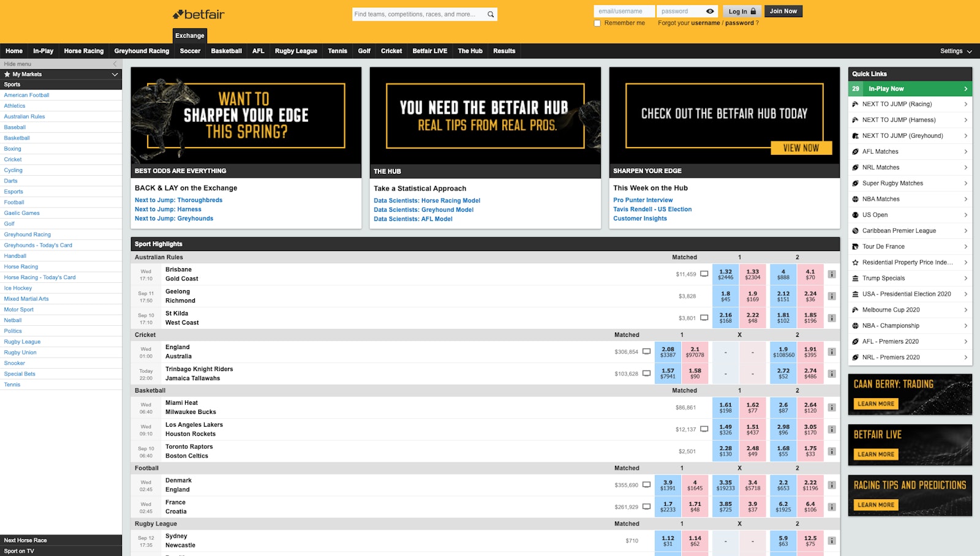Select Cricket in the navigation bar
980x556 pixels.
(x=390, y=51)
